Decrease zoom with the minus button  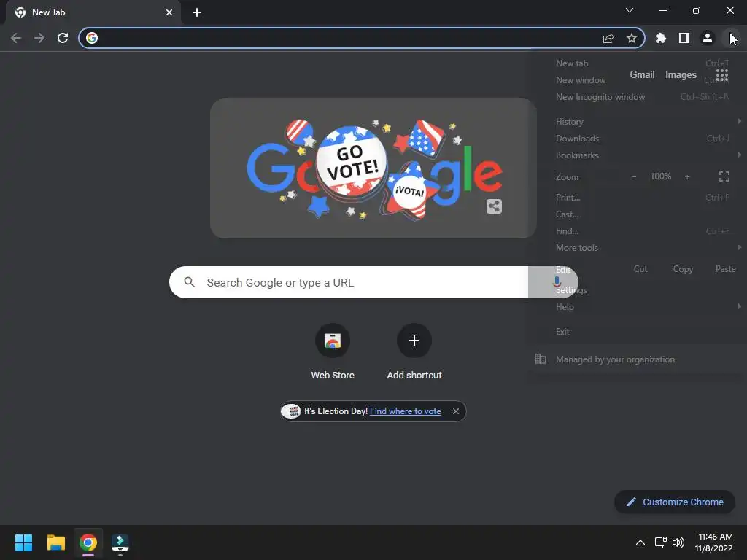tap(634, 176)
